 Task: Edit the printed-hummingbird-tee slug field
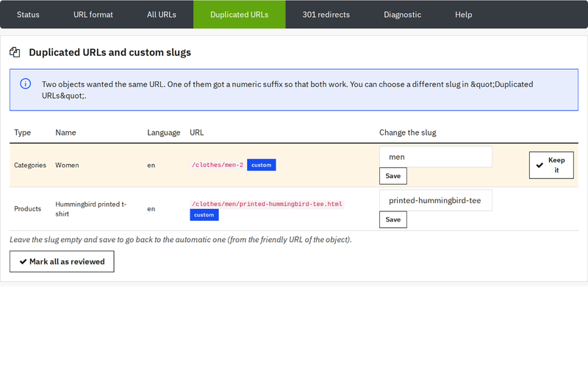(x=436, y=200)
